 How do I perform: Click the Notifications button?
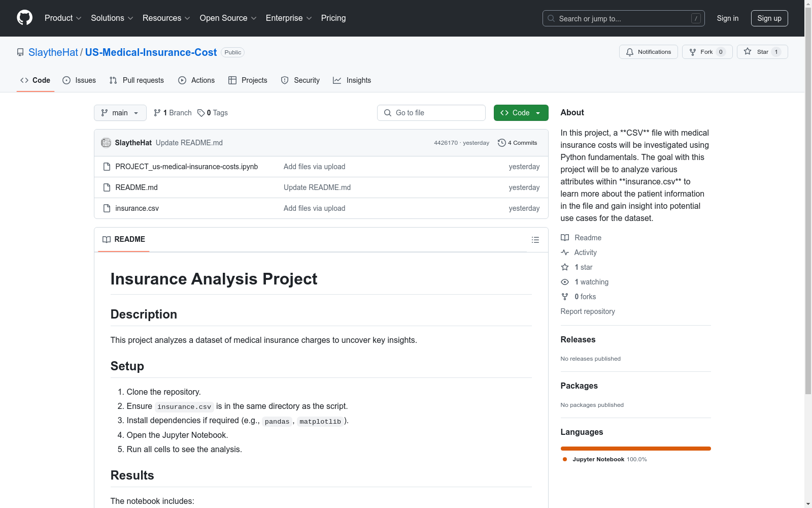(649, 52)
